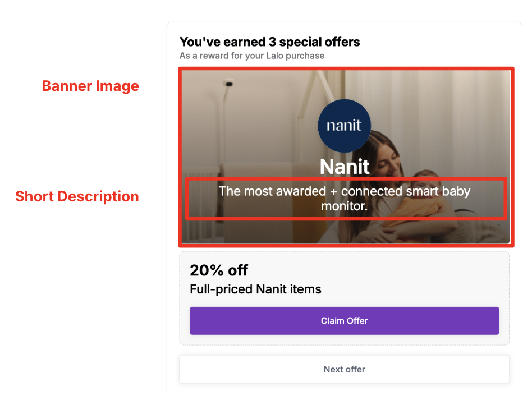Image resolution: width=532 pixels, height=414 pixels.
Task: Click the red Short Description annotation label
Action: [77, 196]
